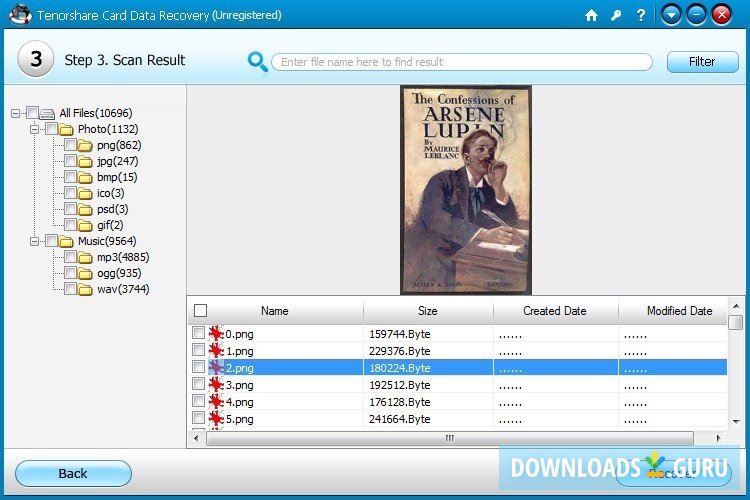Tick the mp3(4885) folder checkbox
The width and height of the screenshot is (750, 500).
[x=70, y=257]
